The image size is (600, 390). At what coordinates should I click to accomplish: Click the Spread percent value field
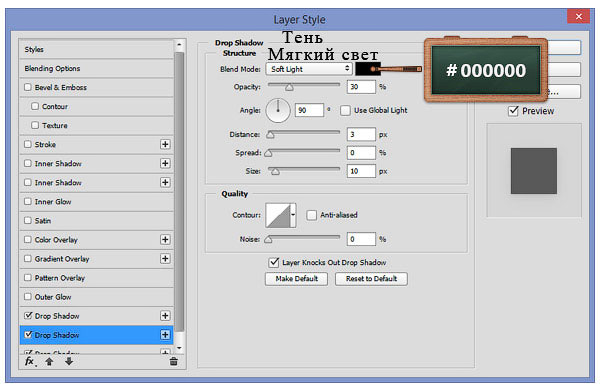[361, 153]
